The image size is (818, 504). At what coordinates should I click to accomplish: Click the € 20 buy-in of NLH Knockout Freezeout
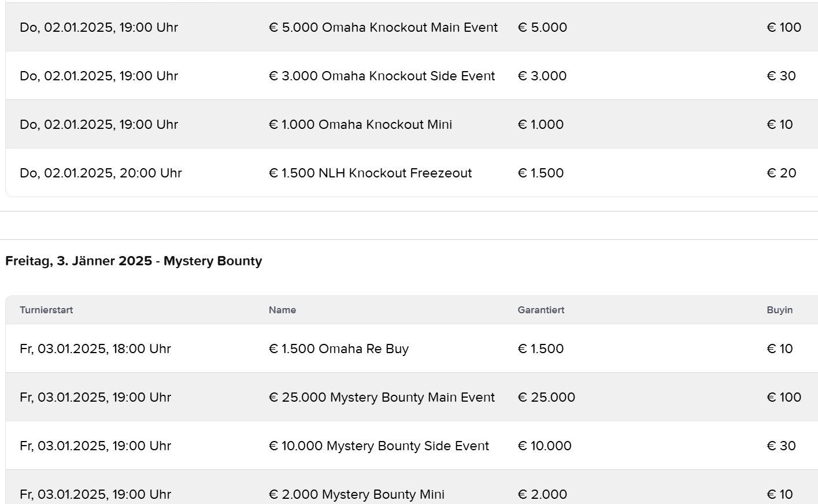781,173
